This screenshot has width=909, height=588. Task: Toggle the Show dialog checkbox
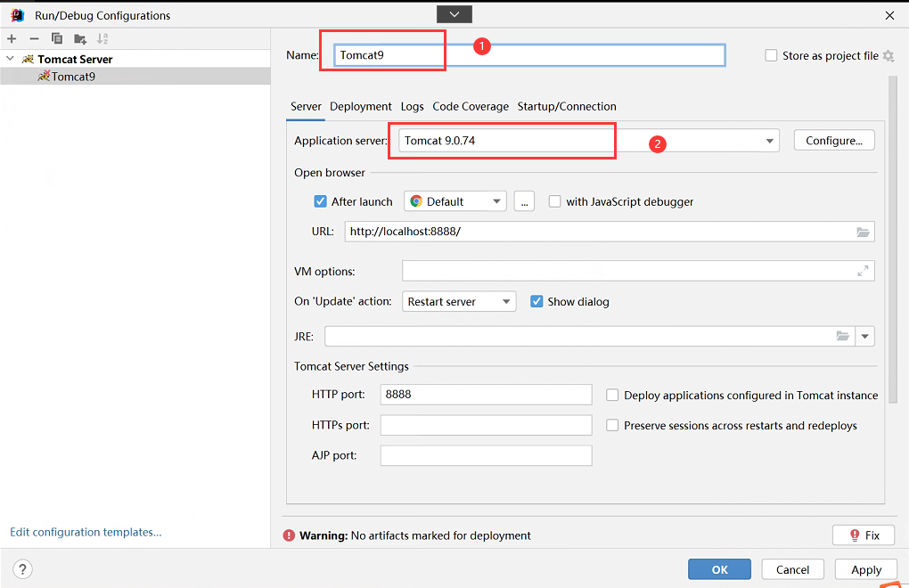pos(536,302)
